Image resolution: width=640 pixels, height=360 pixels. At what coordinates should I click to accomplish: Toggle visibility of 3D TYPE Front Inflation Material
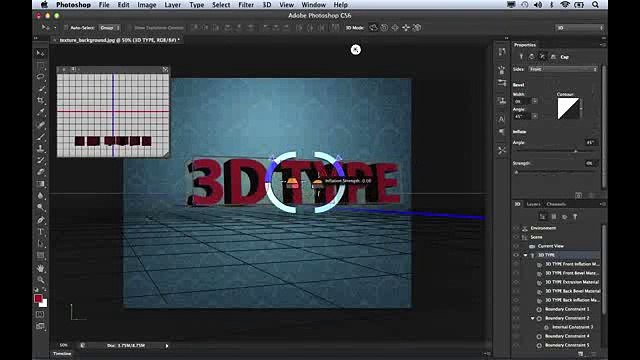[516, 264]
